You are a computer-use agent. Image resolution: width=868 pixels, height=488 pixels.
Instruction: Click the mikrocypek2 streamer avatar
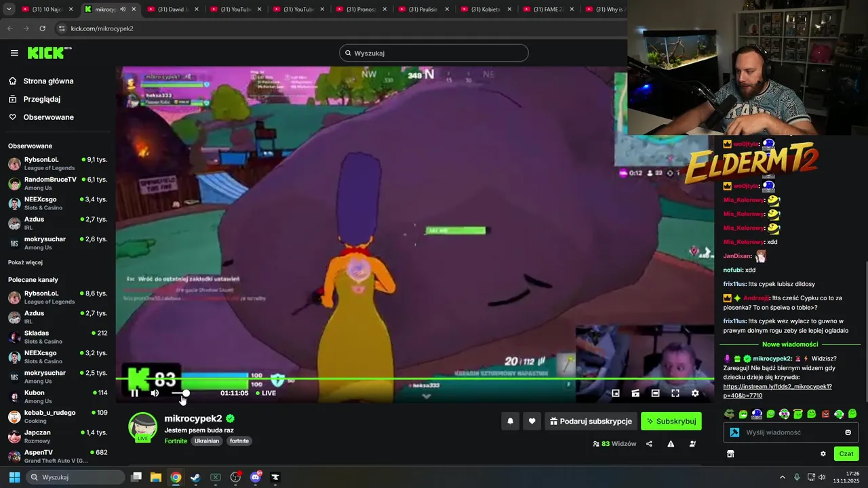click(x=143, y=426)
